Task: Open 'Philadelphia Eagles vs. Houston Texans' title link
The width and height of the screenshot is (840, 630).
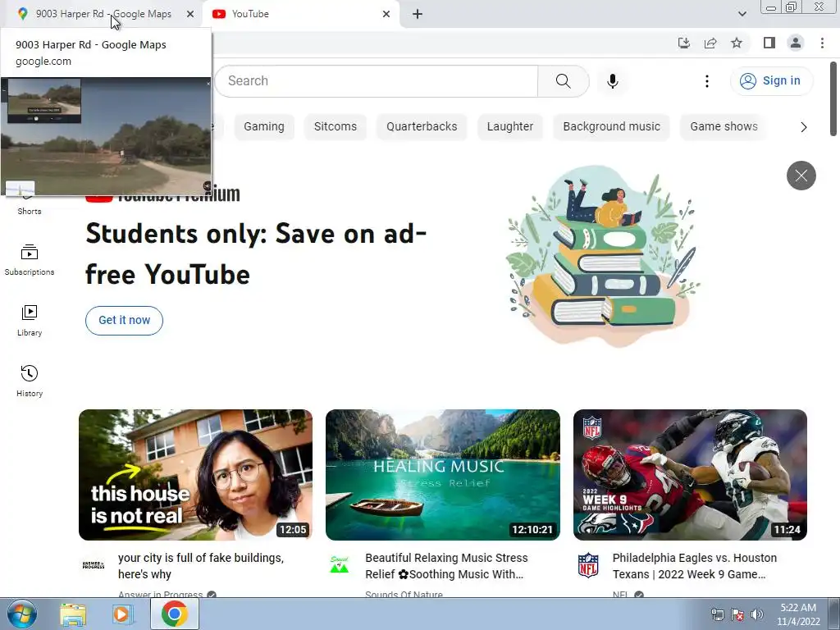Action: coord(694,566)
